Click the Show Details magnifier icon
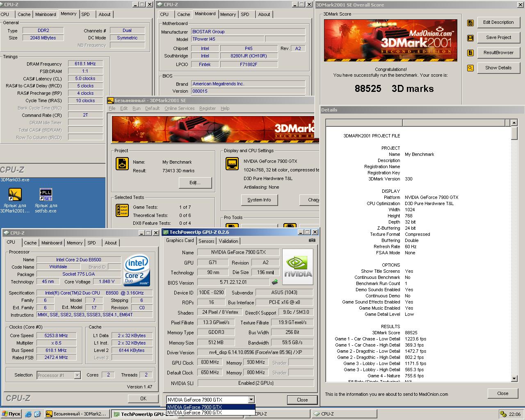 [x=470, y=68]
